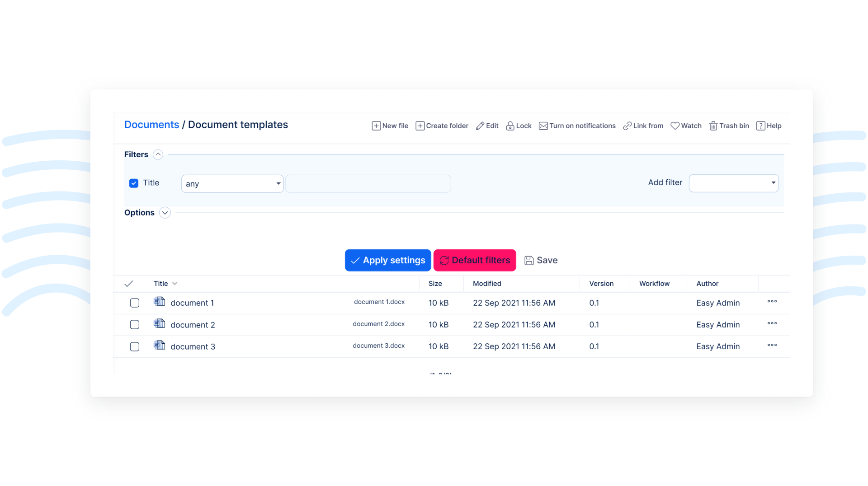Viewport: 868px width, 486px height.
Task: Click the Title filter text input field
Action: (368, 184)
